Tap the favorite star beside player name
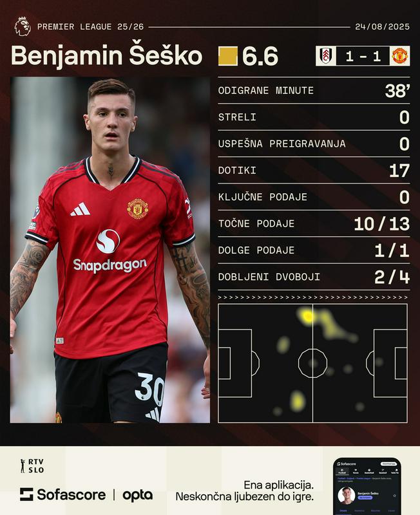 394,496
